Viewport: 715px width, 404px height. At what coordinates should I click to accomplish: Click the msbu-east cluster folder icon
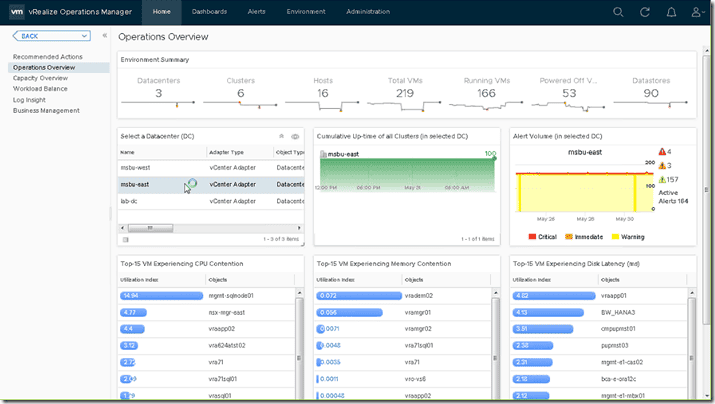(323, 154)
